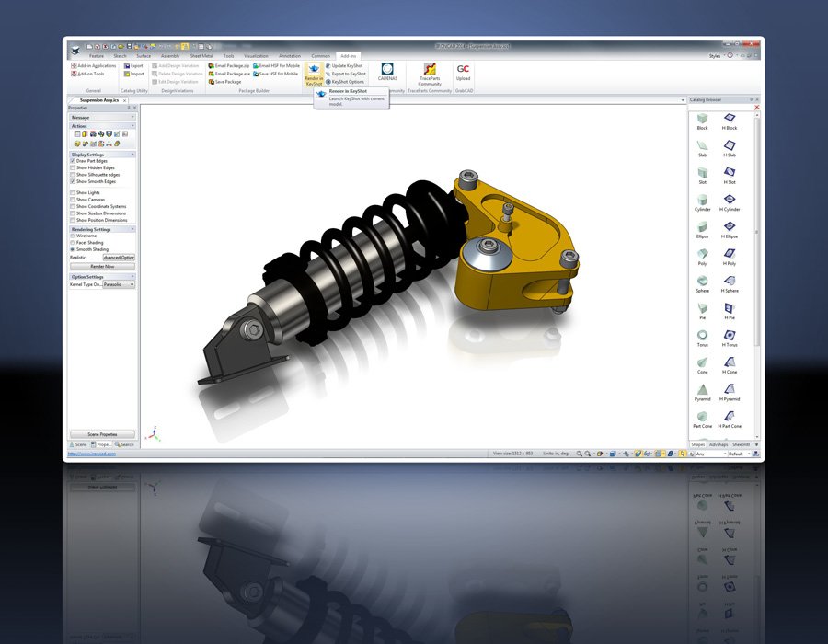Select the Torus shape in catalog
Screen dimensions: 828x644
tap(702, 339)
